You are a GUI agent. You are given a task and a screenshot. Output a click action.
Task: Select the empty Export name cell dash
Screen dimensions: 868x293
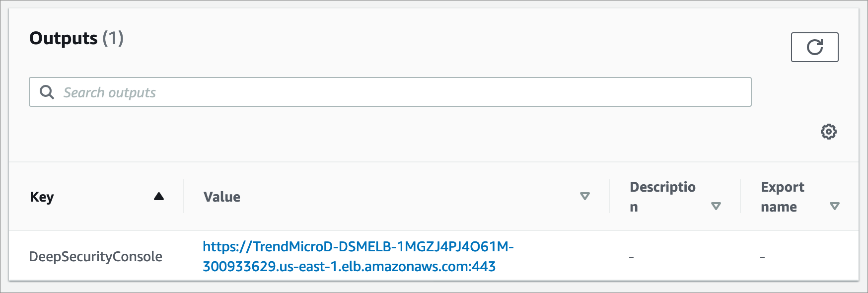pos(762,257)
